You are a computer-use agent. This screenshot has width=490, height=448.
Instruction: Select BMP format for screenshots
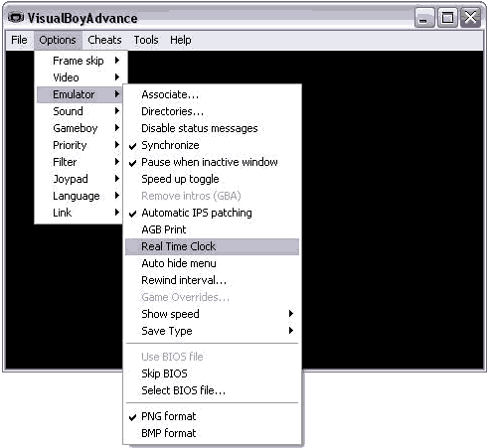[212, 433]
